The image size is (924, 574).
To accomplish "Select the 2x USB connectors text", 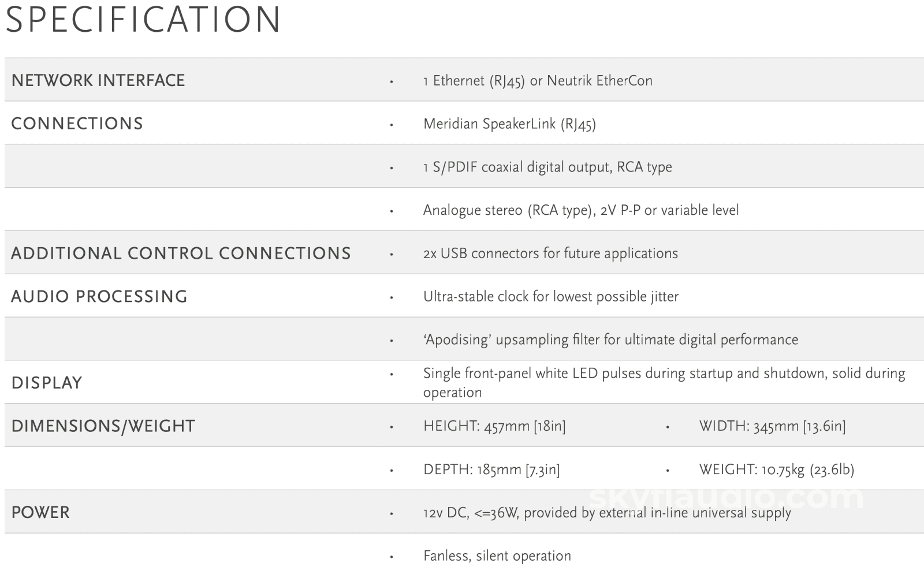I will coord(550,254).
